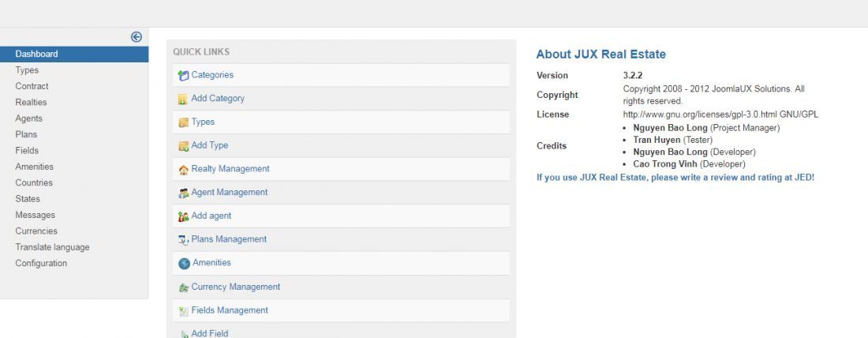Viewport: 868px width, 338px height.
Task: Click the Currency Management money icon
Action: coord(184,287)
